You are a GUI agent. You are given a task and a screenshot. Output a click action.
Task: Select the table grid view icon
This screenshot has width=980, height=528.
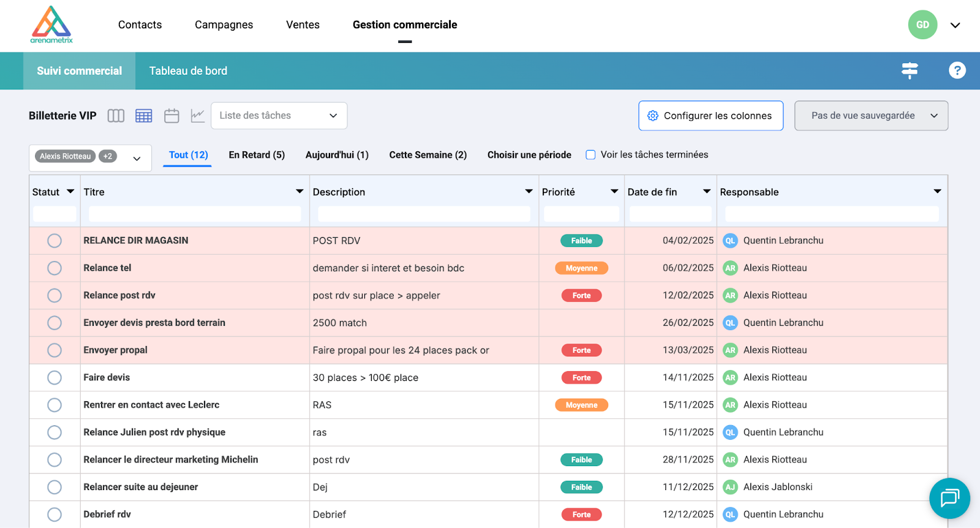(x=144, y=116)
